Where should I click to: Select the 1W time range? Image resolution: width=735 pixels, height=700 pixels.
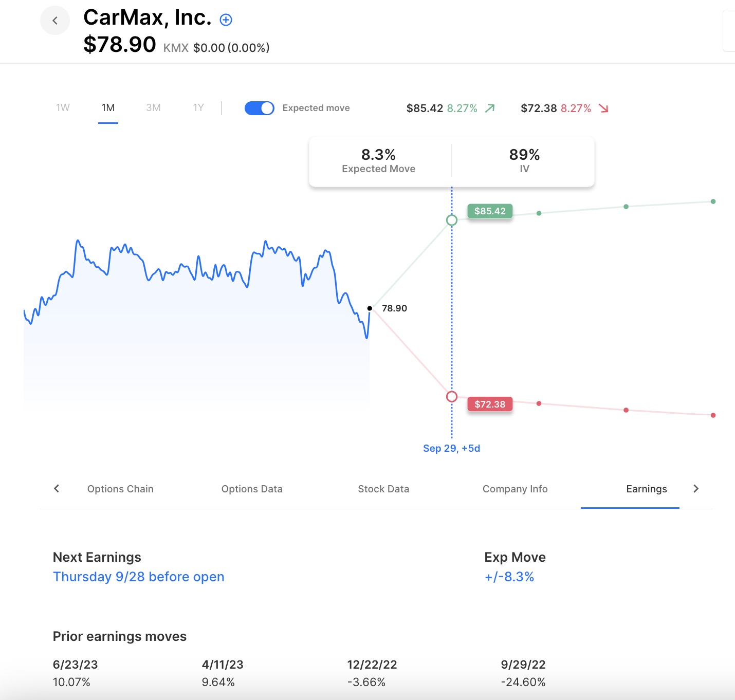pyautogui.click(x=63, y=108)
